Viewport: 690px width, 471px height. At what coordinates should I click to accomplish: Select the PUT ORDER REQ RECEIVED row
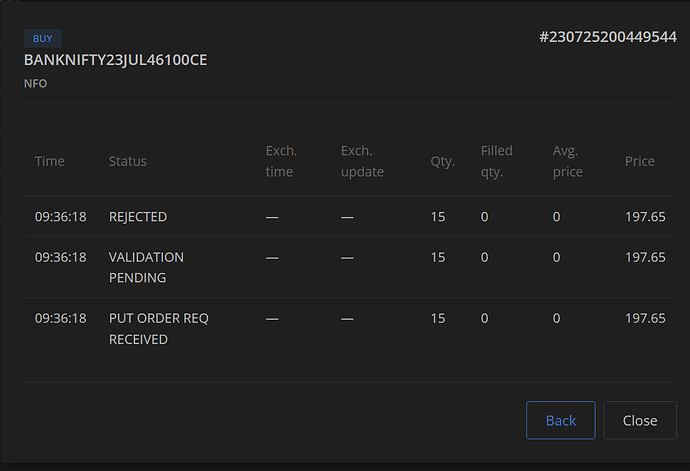point(350,329)
